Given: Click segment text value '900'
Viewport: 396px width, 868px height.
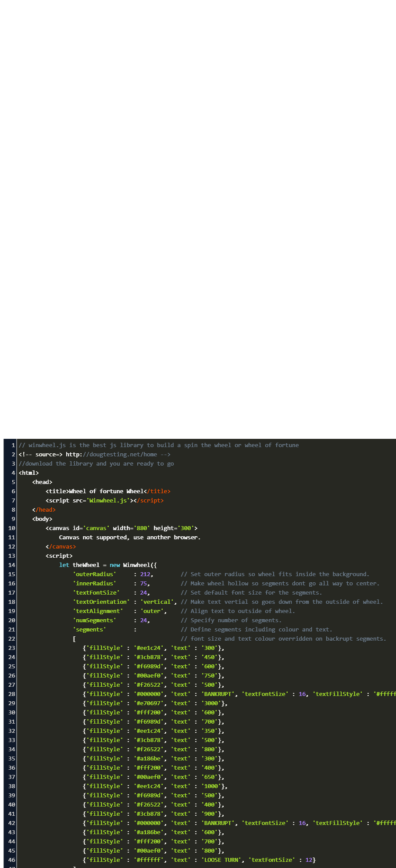Looking at the screenshot, I should [209, 814].
